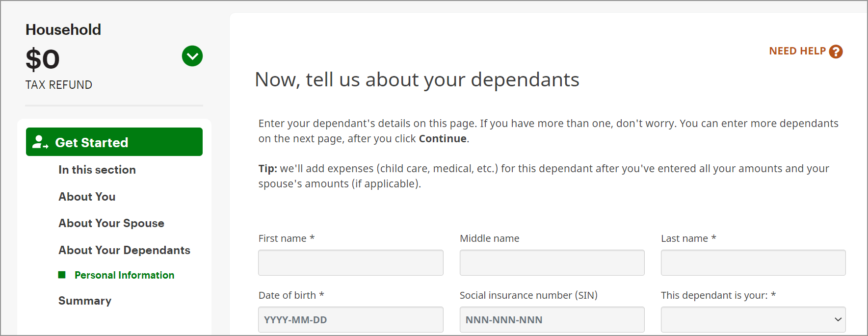Select In this section item
The height and width of the screenshot is (336, 868).
[x=97, y=170]
